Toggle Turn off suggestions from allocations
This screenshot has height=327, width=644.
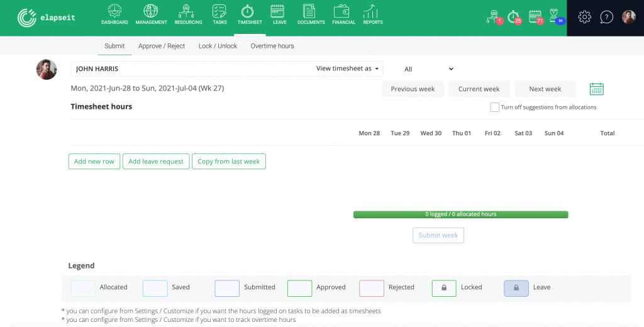pos(494,108)
